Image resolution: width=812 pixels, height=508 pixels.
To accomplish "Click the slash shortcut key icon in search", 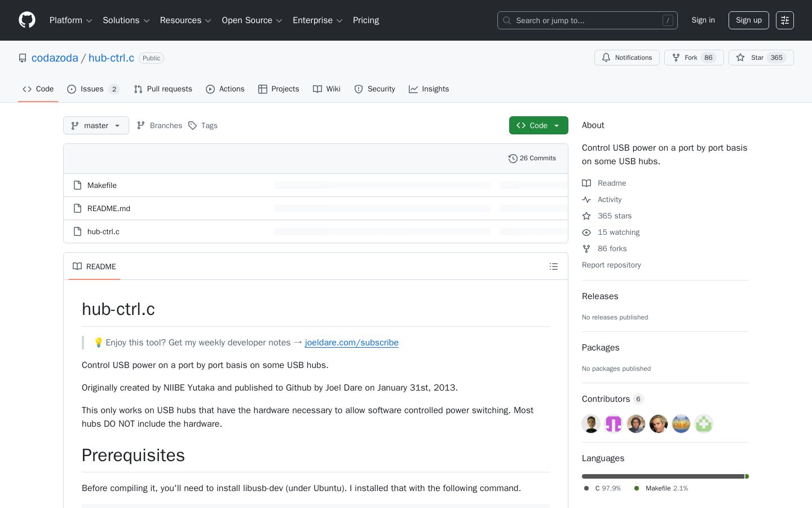I will point(668,20).
